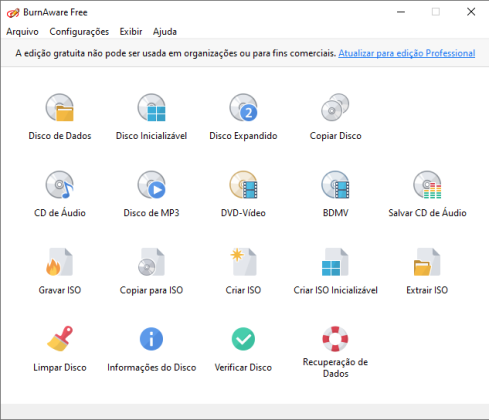Select Limpar Disco brush icon
This screenshot has height=420, width=489.
[60, 339]
